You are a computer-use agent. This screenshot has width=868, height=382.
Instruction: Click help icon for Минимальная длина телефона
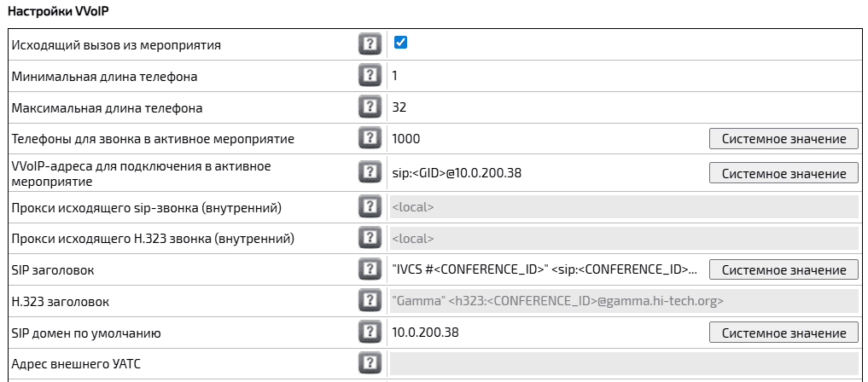pyautogui.click(x=370, y=75)
